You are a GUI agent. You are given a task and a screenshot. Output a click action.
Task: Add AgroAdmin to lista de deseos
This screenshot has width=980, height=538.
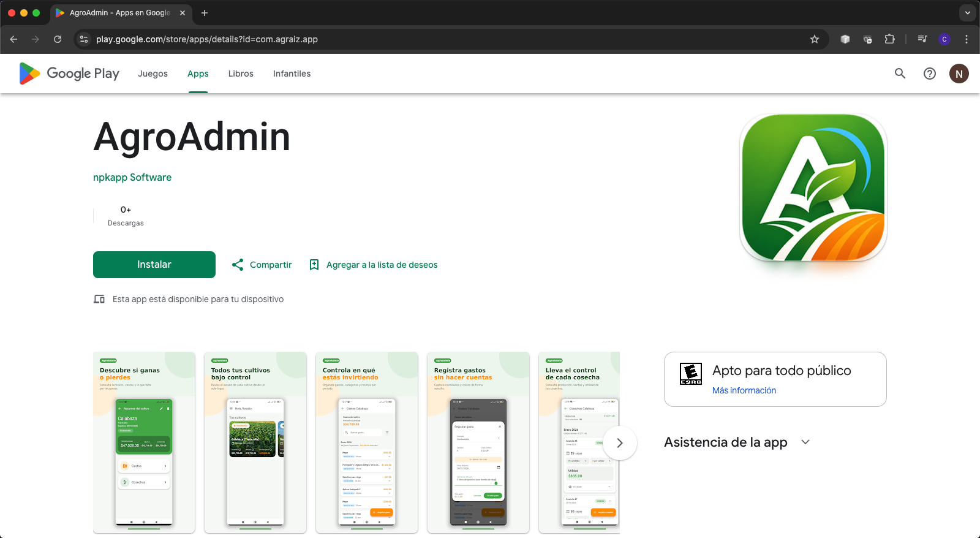point(382,265)
